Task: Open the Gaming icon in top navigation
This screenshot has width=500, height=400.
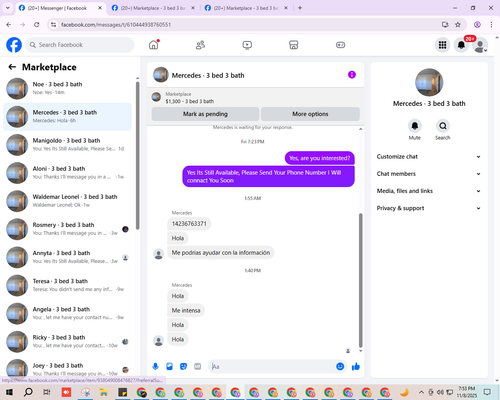Action: (340, 45)
